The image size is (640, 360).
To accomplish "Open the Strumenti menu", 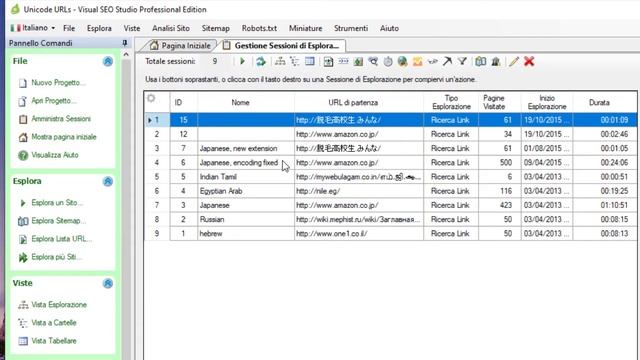I will pos(351,28).
